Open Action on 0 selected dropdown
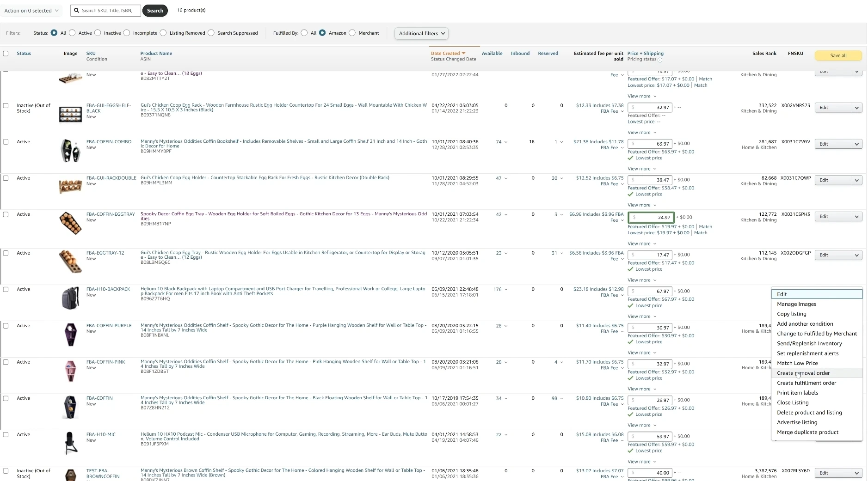The width and height of the screenshot is (868, 481). click(x=31, y=11)
